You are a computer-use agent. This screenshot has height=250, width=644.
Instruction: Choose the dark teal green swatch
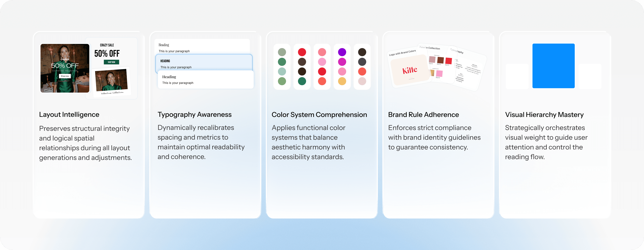[x=302, y=81]
